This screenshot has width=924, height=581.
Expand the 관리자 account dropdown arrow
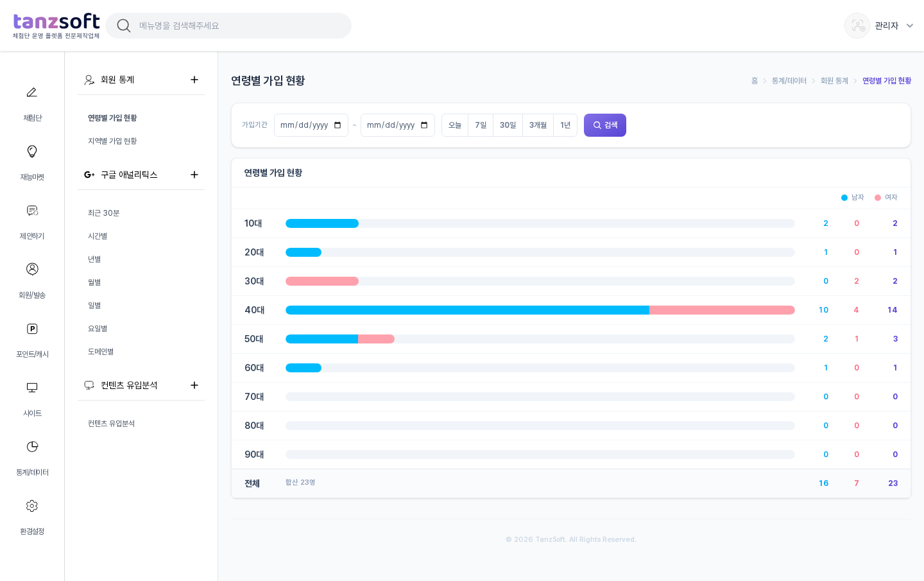pyautogui.click(x=910, y=26)
